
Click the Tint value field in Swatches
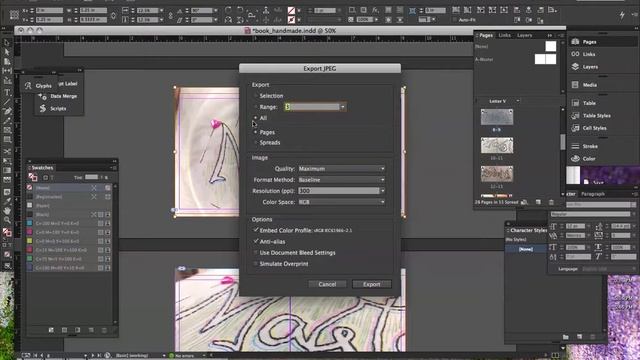pyautogui.click(x=91, y=177)
